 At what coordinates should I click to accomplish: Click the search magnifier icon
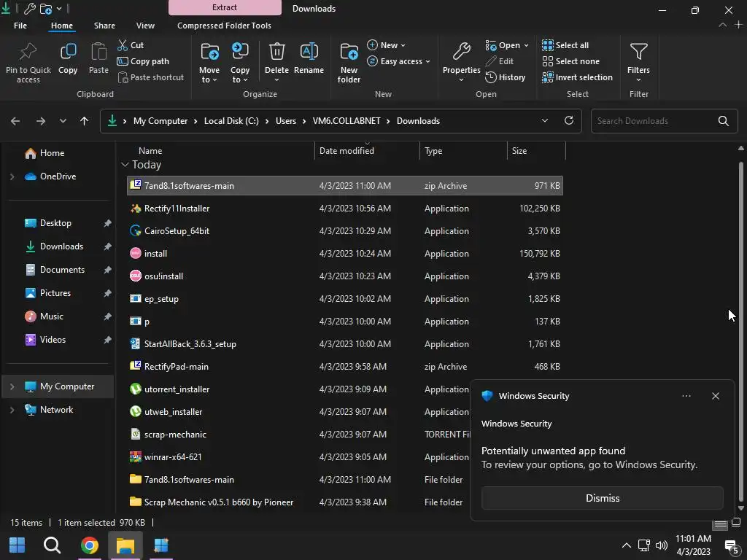click(723, 121)
